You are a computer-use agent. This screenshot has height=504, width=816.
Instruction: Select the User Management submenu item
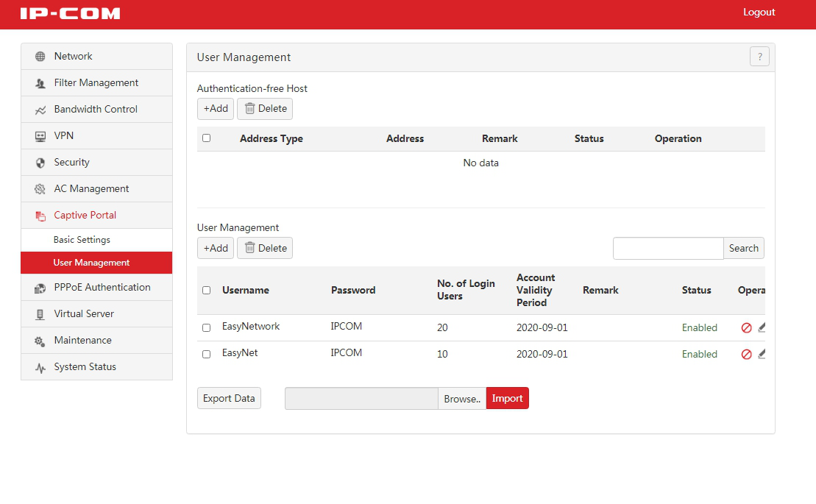tap(97, 263)
